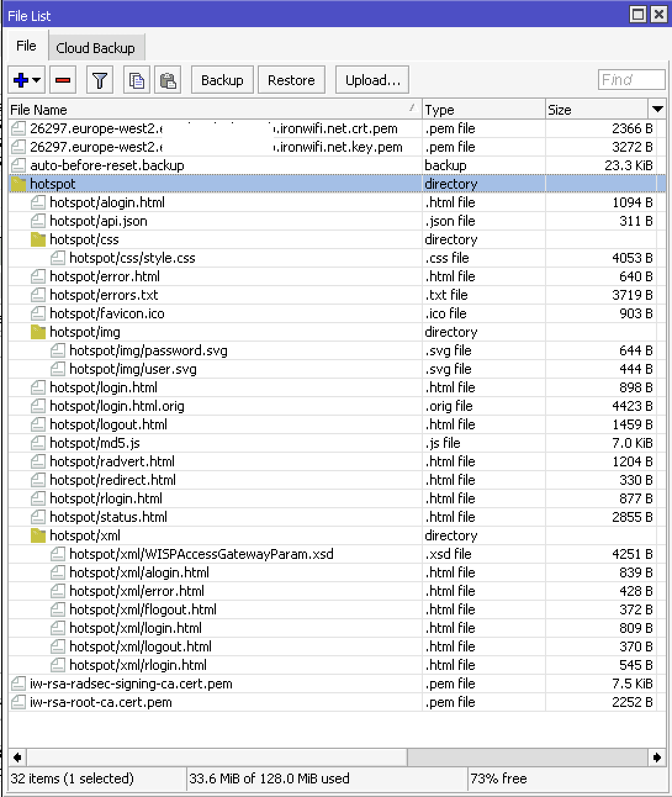Click the blue plus add button
The image size is (672, 797).
(x=20, y=80)
